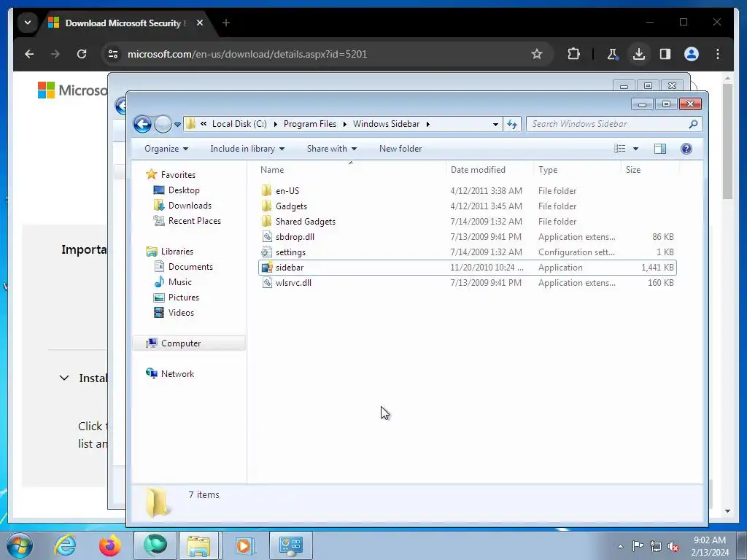Open the view options dropdown arrow
747x560 pixels.
pyautogui.click(x=635, y=149)
